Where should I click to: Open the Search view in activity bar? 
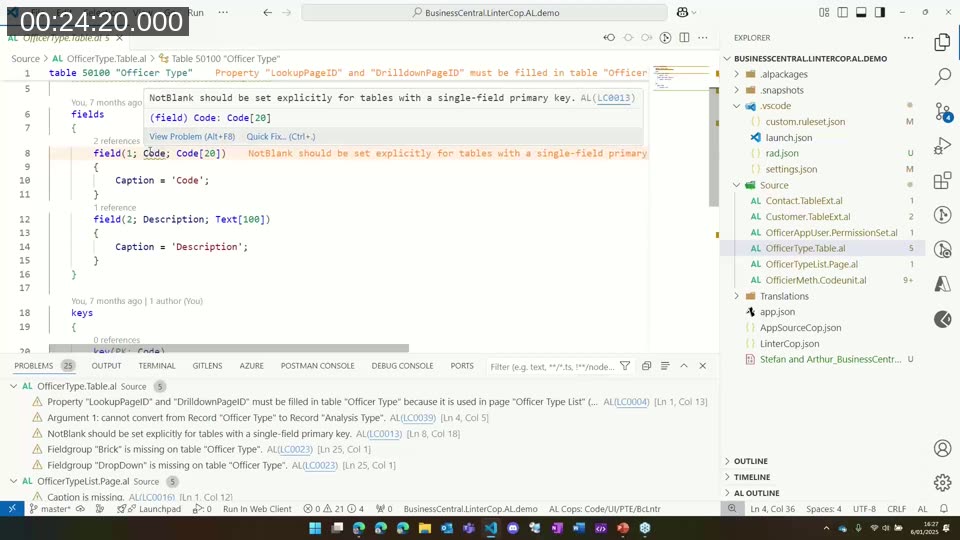click(x=942, y=77)
